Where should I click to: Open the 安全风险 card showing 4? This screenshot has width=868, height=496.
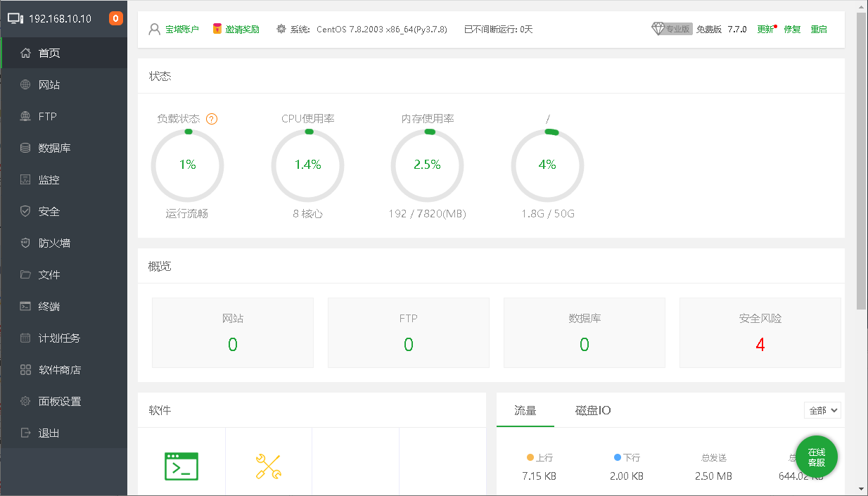point(760,333)
